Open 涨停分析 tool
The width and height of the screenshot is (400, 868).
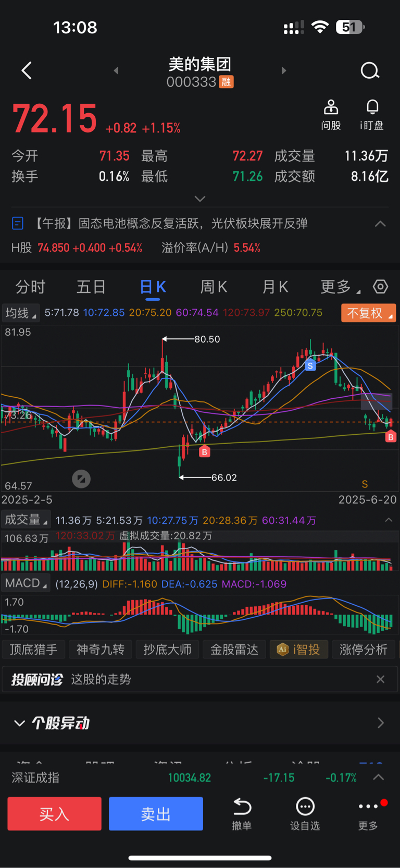(364, 650)
